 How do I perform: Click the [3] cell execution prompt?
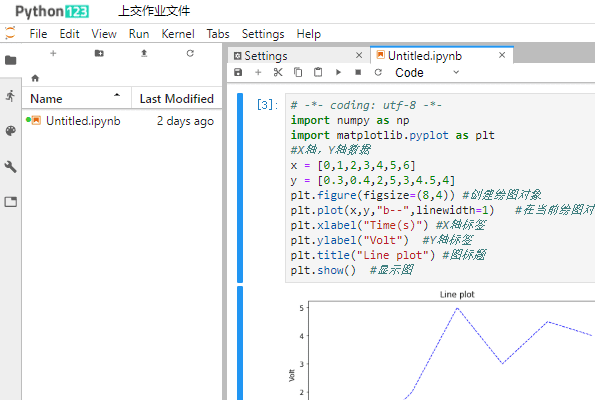click(268, 104)
